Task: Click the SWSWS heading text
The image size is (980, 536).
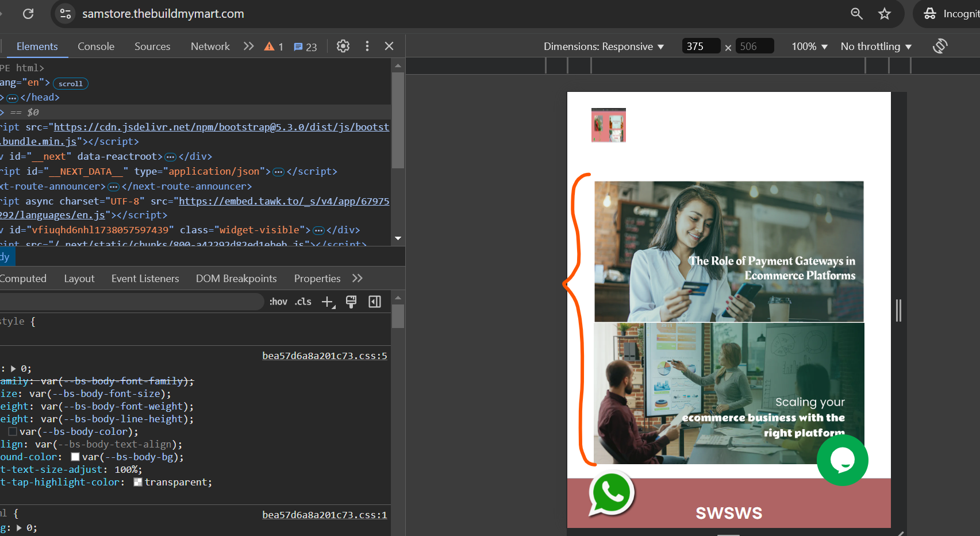Action: pyautogui.click(x=729, y=513)
